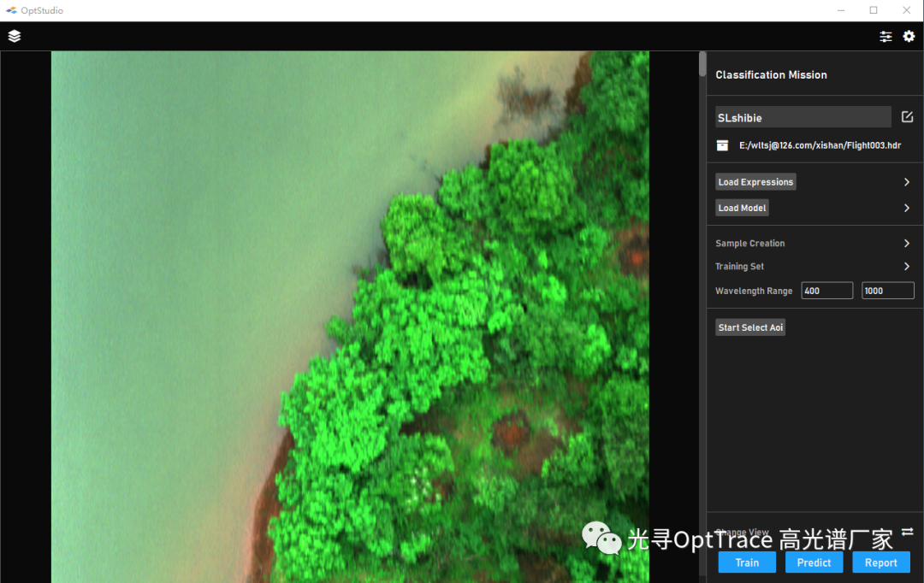
Task: Click the edit mission name icon
Action: tap(907, 117)
